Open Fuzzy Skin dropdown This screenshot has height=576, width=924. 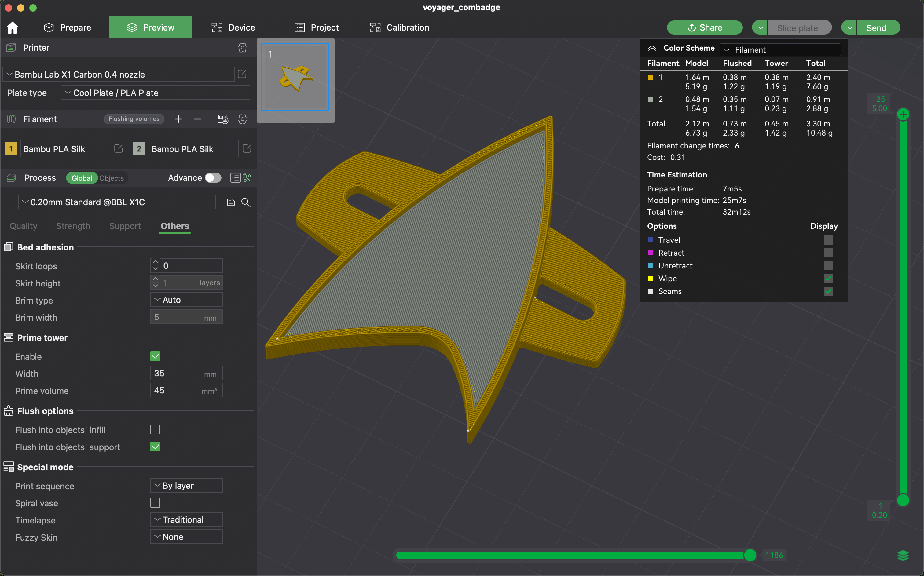pyautogui.click(x=186, y=537)
